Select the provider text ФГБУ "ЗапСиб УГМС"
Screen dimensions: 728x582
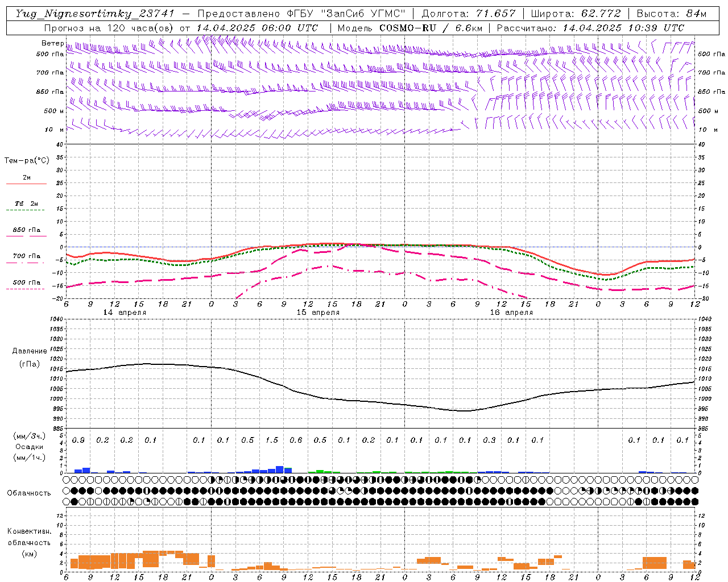click(x=345, y=14)
